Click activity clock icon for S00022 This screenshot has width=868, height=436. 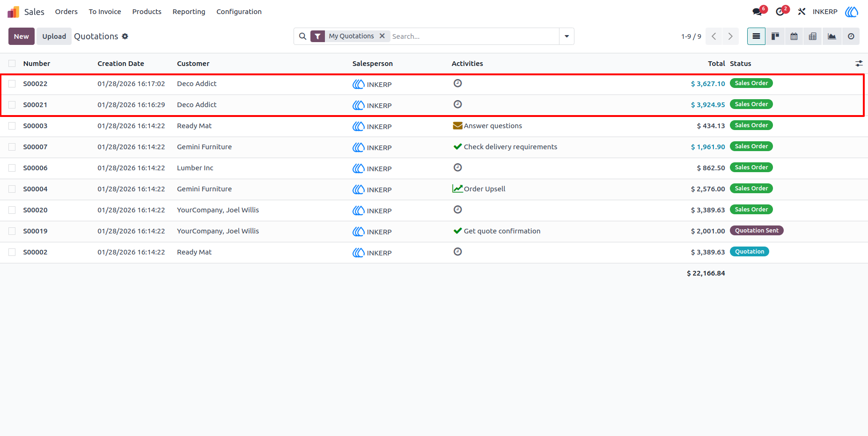pos(458,83)
